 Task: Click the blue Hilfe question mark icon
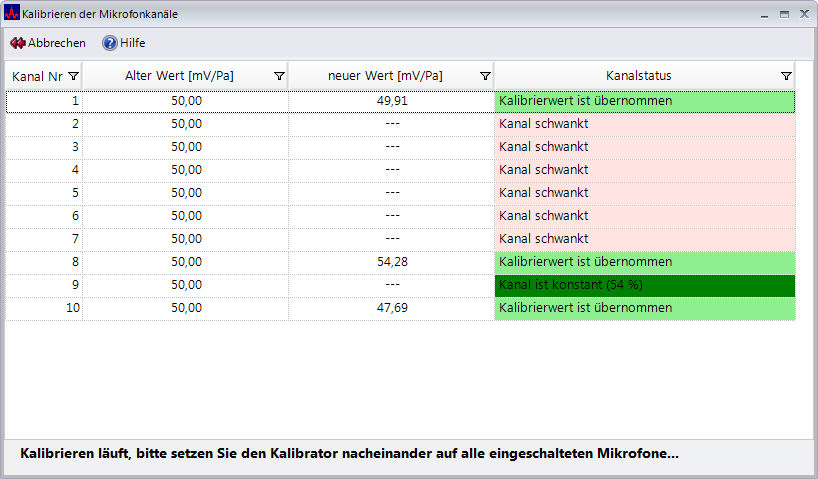[109, 43]
